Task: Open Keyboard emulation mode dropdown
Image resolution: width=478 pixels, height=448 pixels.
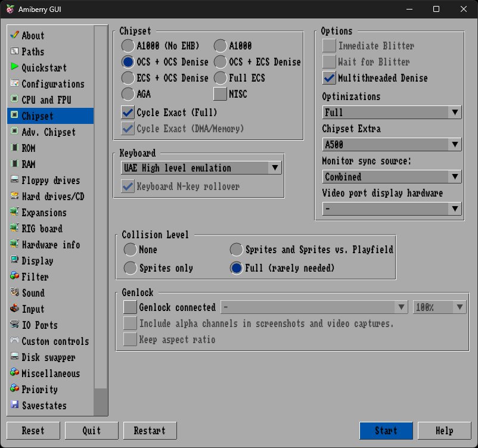Action: (201, 167)
